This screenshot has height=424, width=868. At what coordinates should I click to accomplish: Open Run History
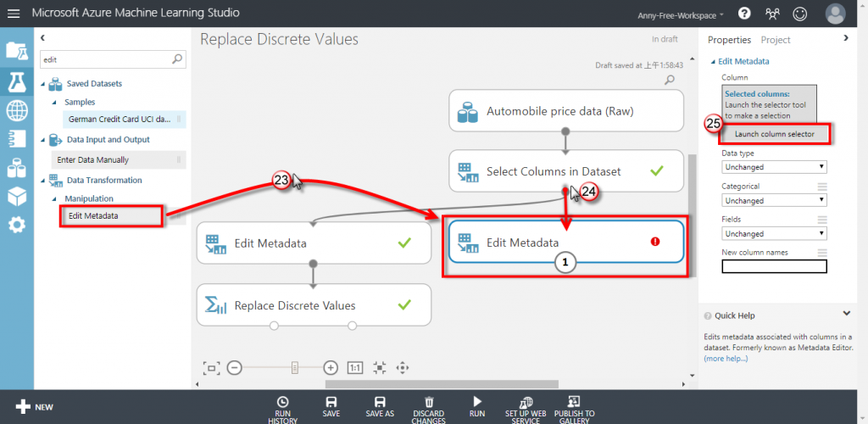tap(282, 409)
